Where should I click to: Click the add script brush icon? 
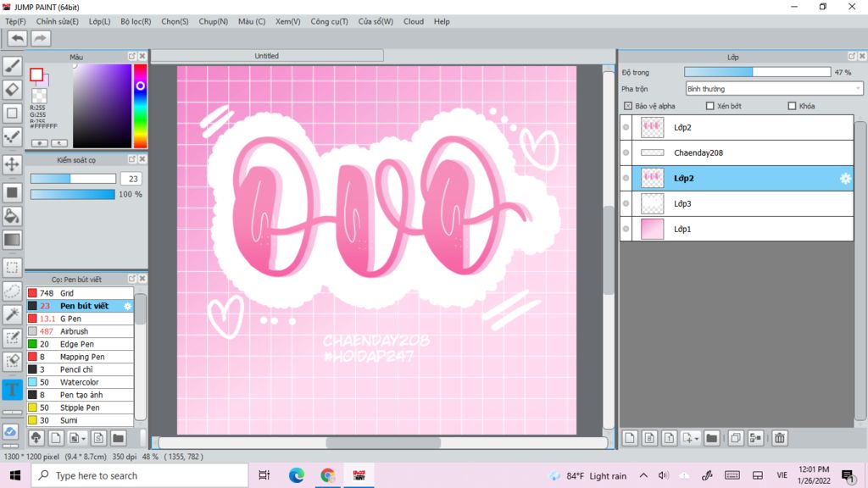[98, 438]
